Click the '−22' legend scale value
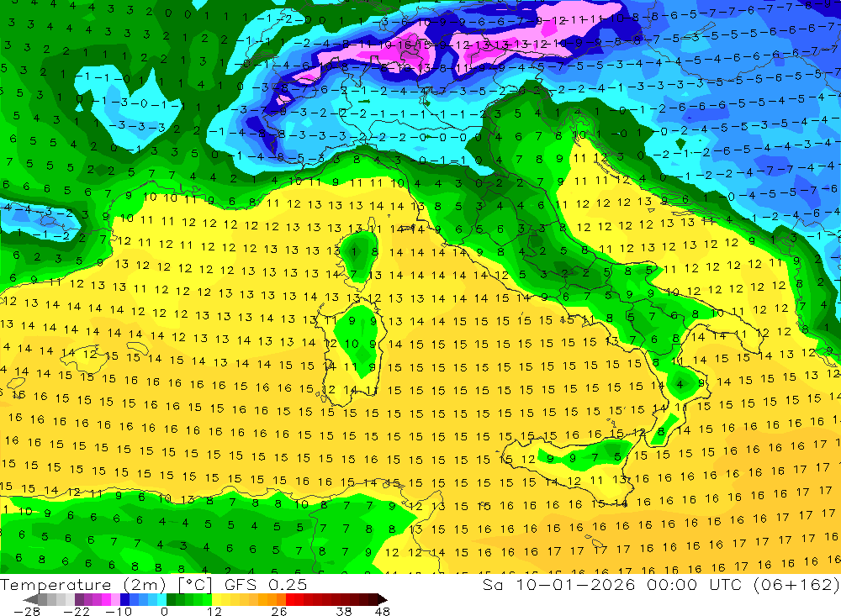 tap(77, 612)
